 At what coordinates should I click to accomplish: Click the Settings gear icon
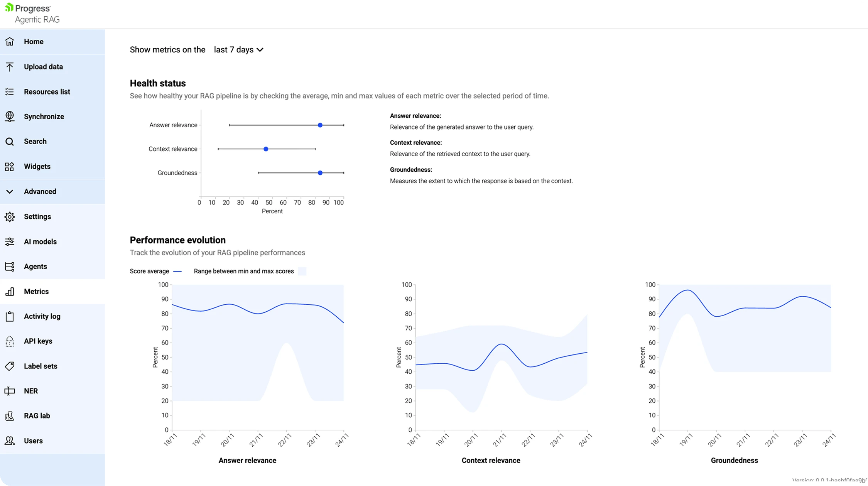coord(10,217)
